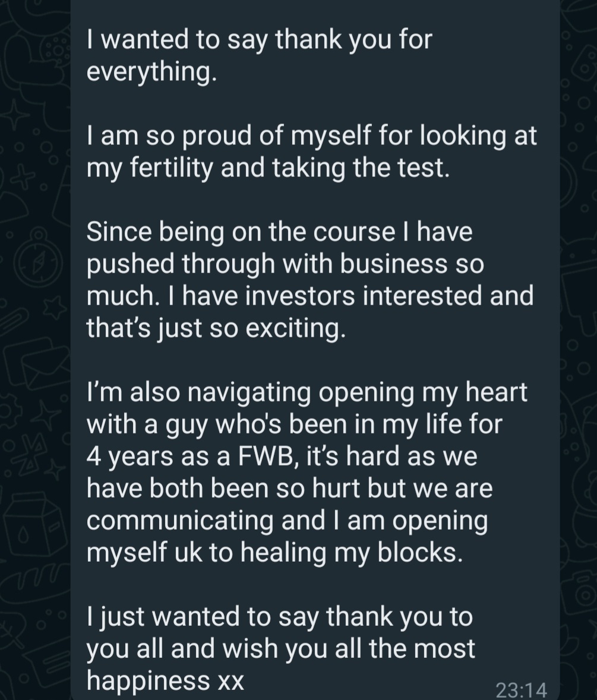Tap the 'communicating and I am opening' line
This screenshot has width=597, height=700.
point(287,521)
